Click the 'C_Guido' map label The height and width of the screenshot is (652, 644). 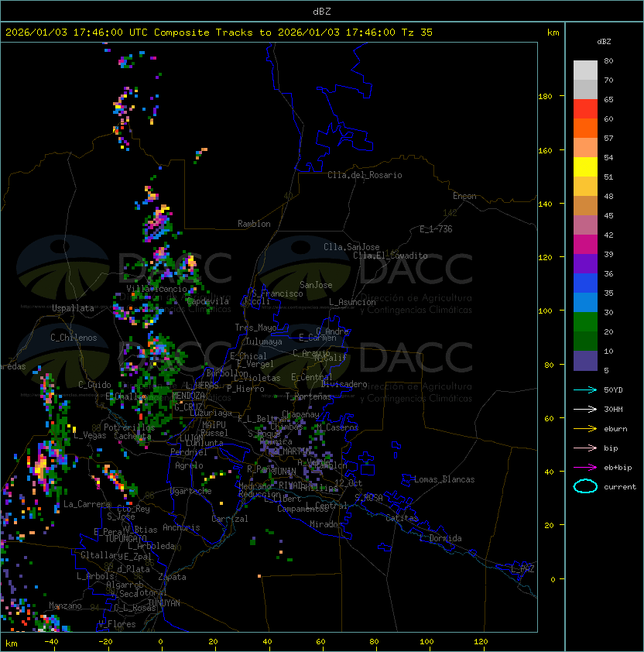coord(94,385)
